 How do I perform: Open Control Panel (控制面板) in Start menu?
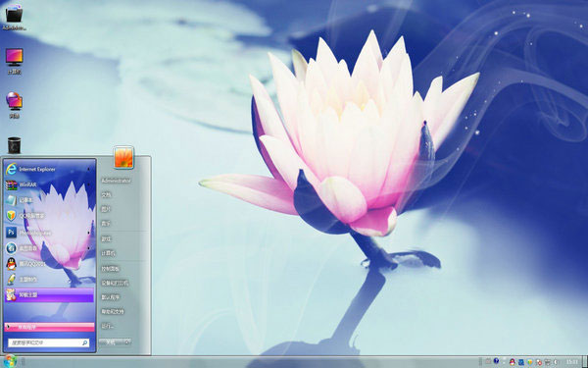[110, 269]
